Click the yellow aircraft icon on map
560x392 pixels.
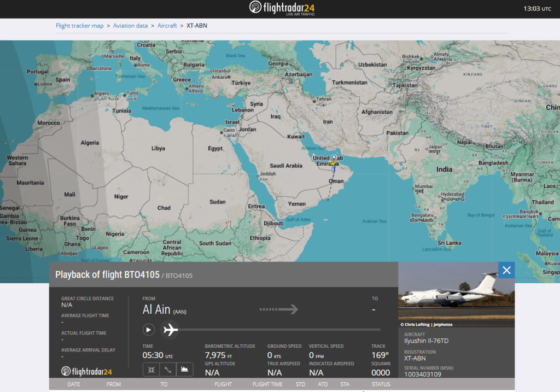coord(333,163)
